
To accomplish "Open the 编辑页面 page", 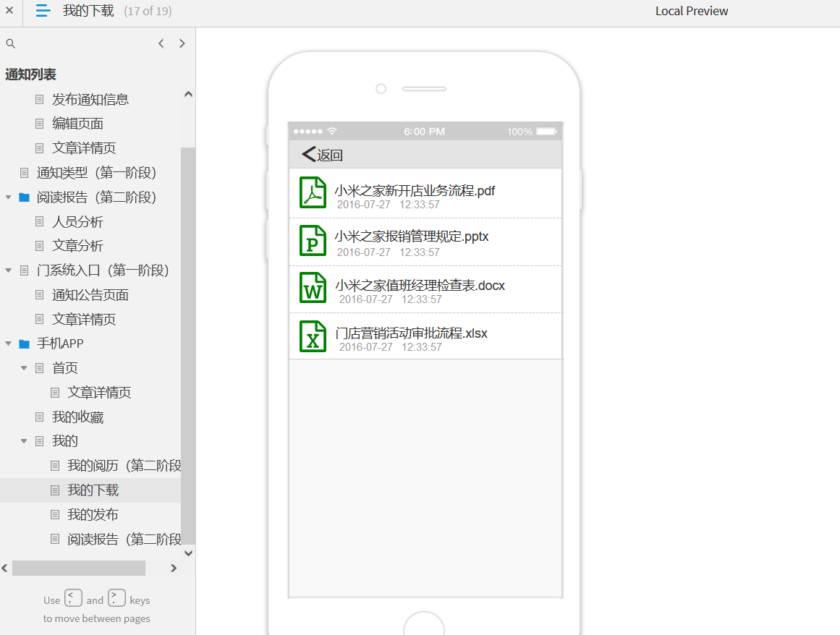I will (77, 124).
